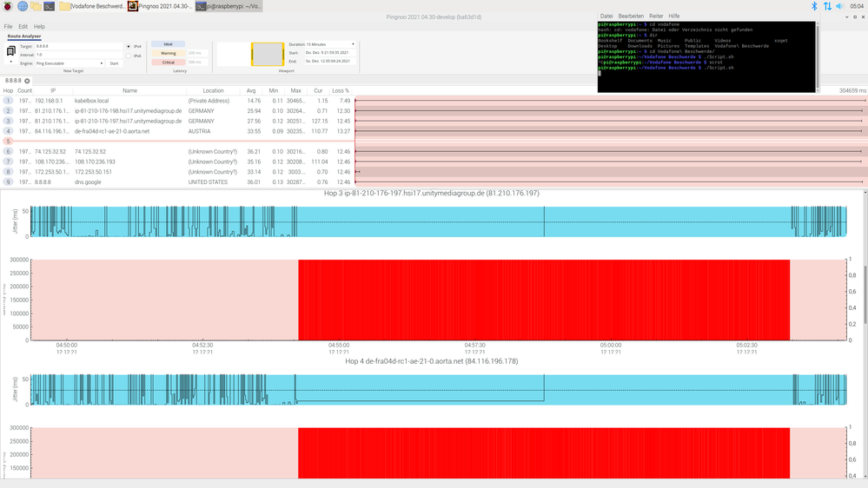868x488 pixels.
Task: Open Pingnoo File menu
Action: (x=9, y=27)
